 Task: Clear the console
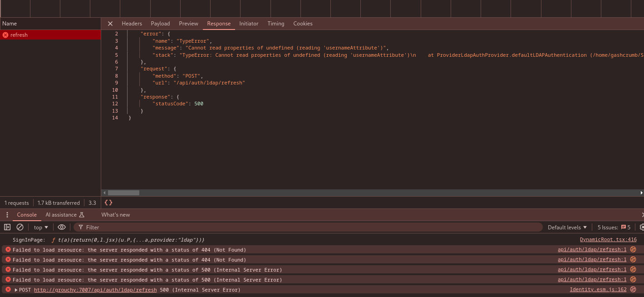20,227
